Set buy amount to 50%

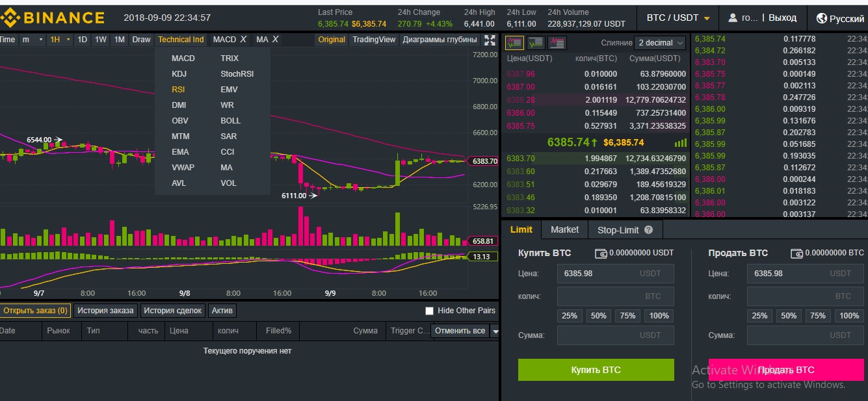(598, 316)
